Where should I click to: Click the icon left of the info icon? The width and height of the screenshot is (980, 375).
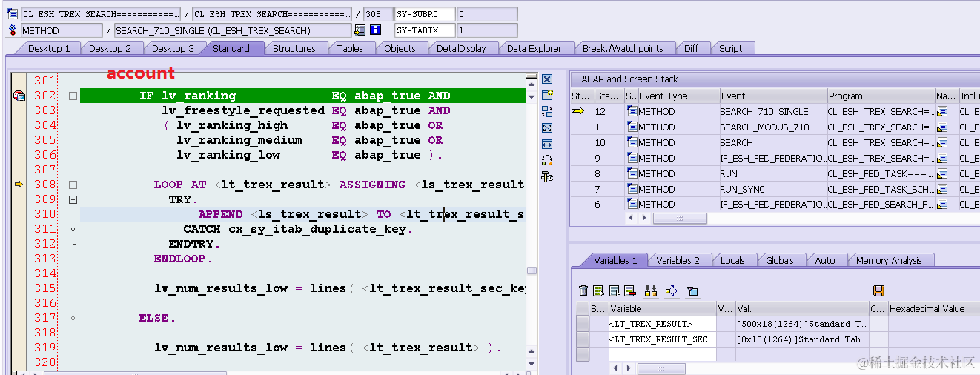360,30
